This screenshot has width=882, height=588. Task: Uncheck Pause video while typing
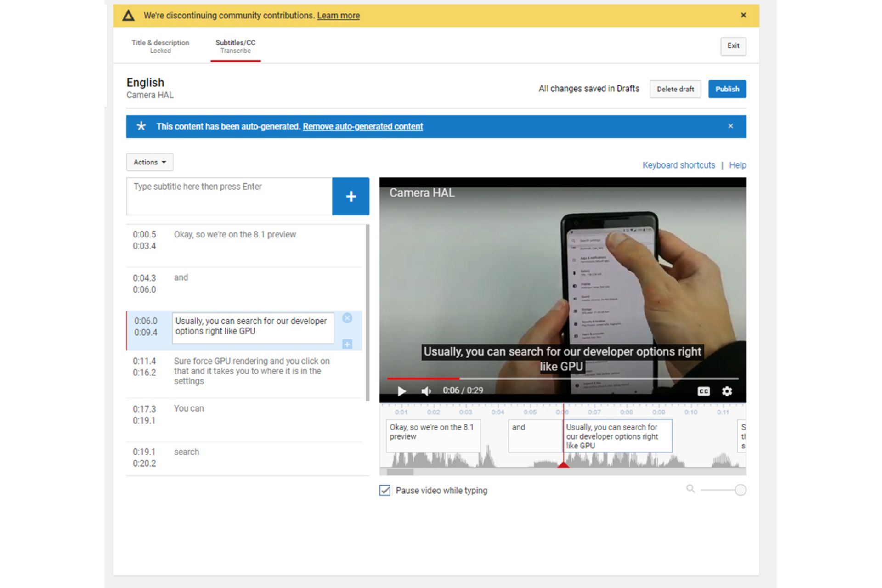tap(384, 491)
